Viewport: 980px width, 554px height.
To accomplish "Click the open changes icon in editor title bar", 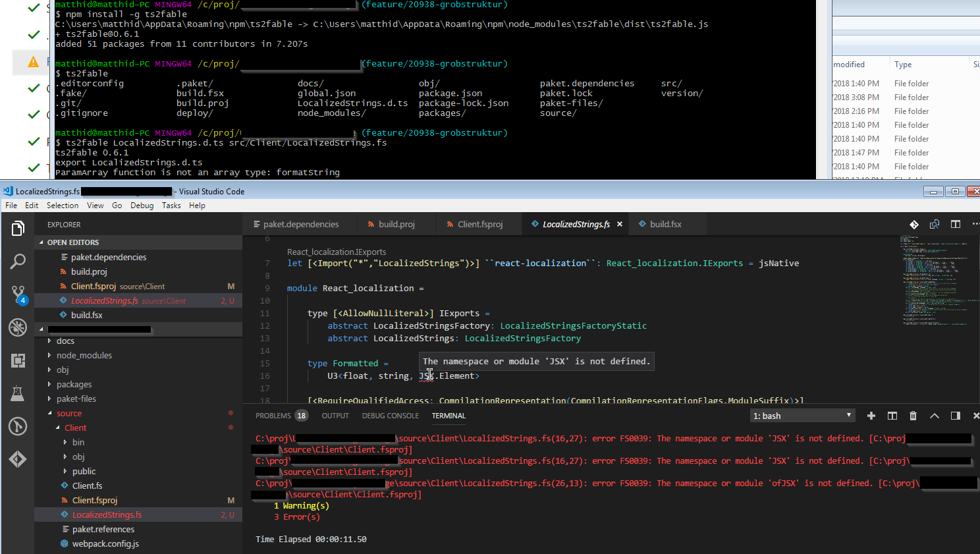I will tap(935, 225).
